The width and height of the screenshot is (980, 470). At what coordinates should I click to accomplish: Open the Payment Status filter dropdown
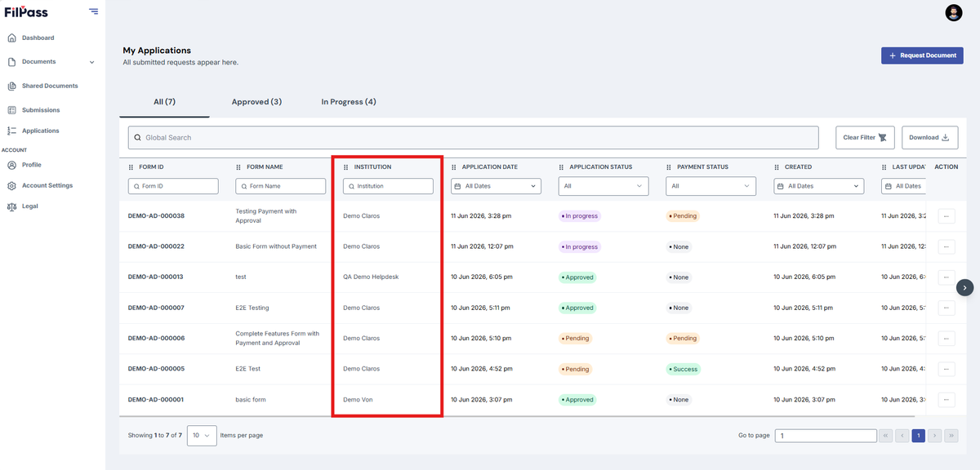pos(711,186)
